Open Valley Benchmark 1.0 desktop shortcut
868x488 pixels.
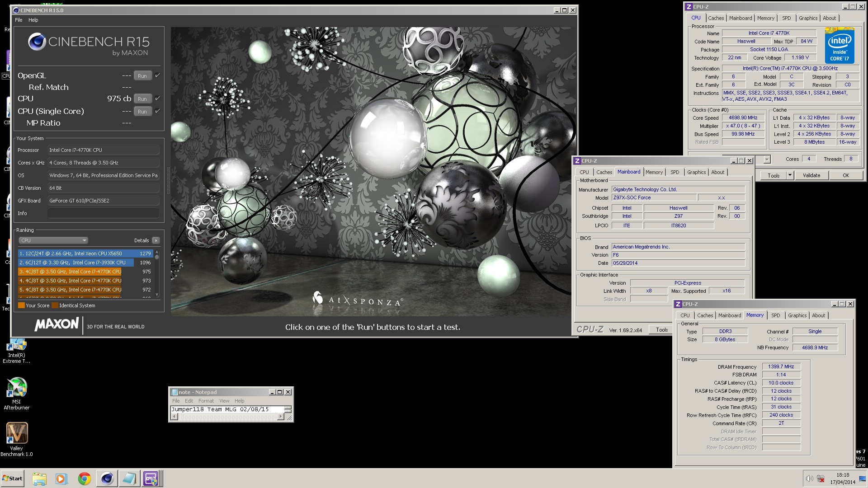17,440
